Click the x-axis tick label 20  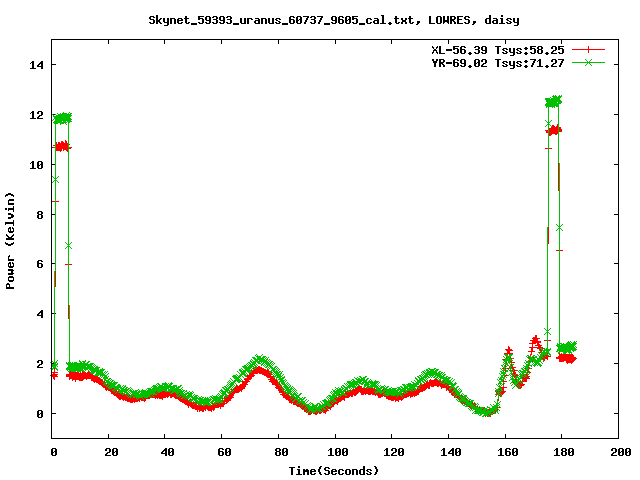[111, 452]
